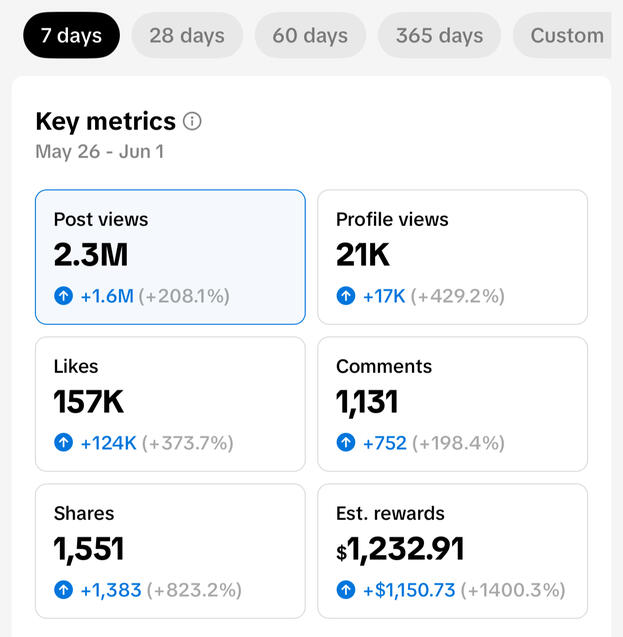Viewport: 623px width, 637px height.
Task: Select the 7 days range tab
Action: 71,36
